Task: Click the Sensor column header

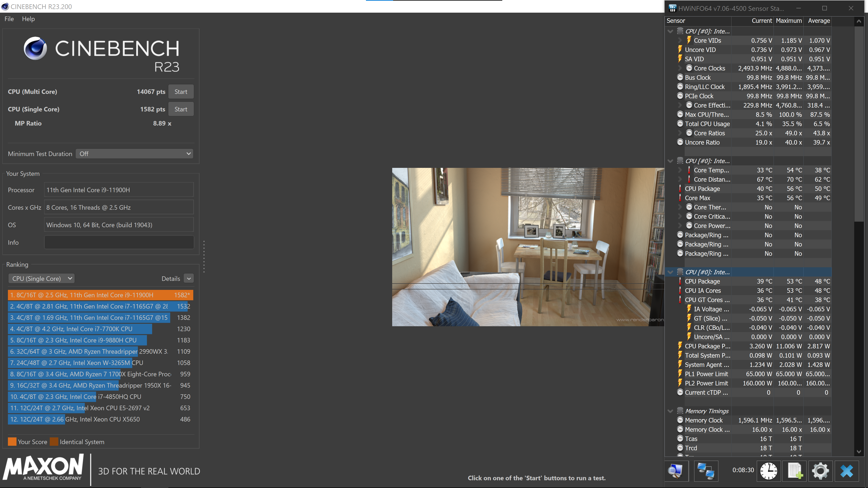Action: [698, 21]
